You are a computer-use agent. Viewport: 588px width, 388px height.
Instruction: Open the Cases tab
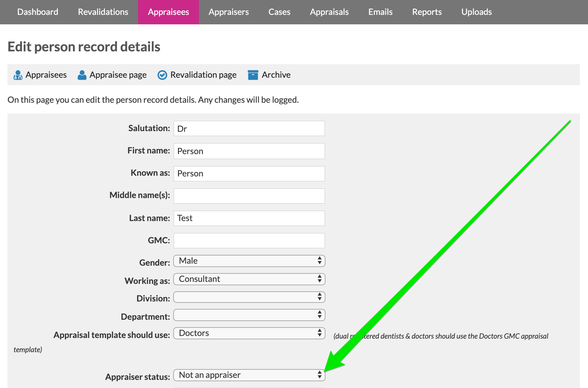(x=279, y=12)
